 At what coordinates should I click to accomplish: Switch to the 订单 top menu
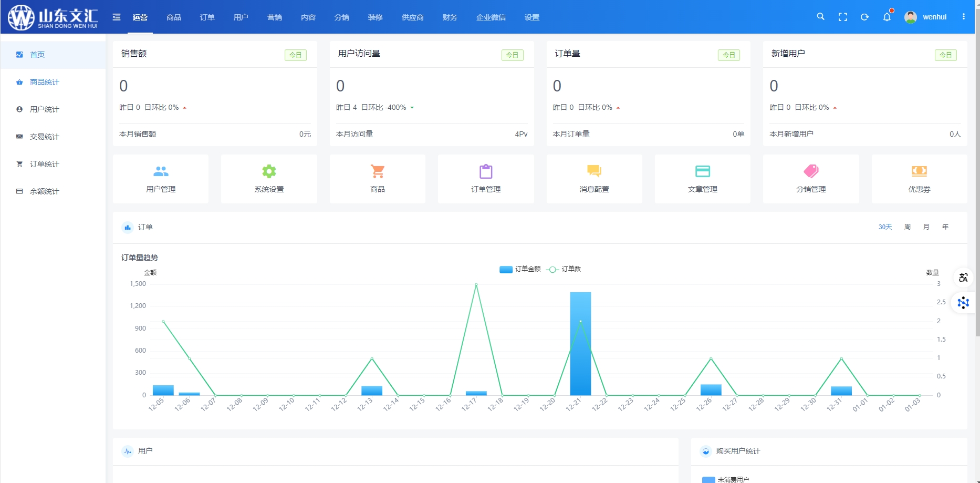click(x=207, y=17)
